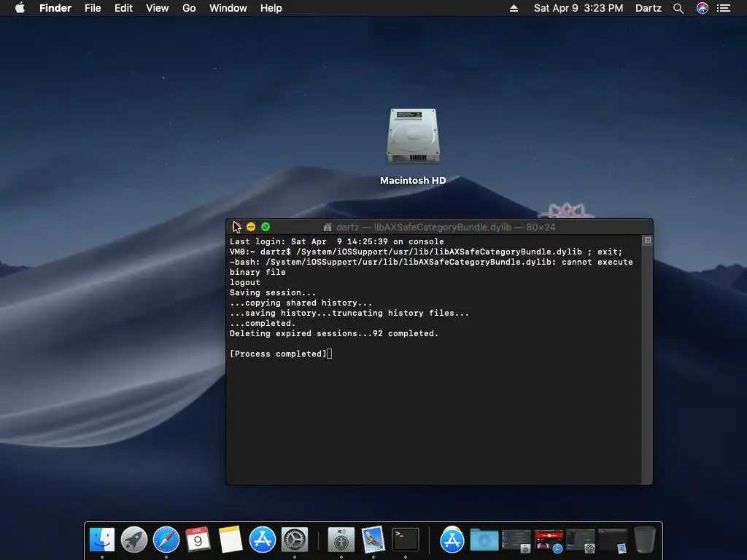Open the Finder application menu
747x560 pixels.
click(x=55, y=8)
